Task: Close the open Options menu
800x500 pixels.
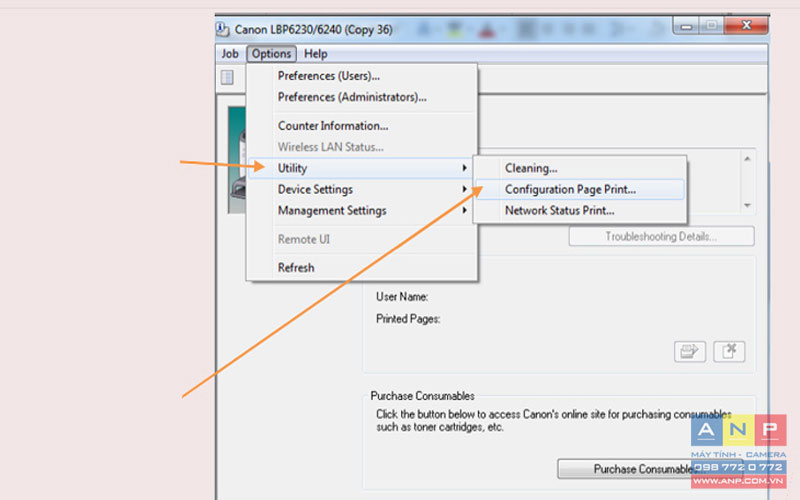Action: click(x=271, y=54)
